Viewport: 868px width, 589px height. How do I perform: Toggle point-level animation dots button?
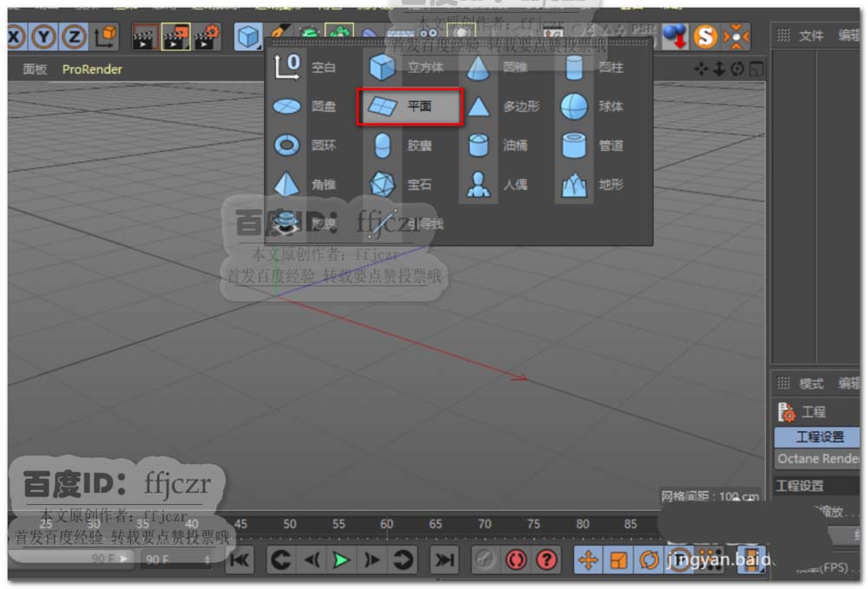pos(709,560)
